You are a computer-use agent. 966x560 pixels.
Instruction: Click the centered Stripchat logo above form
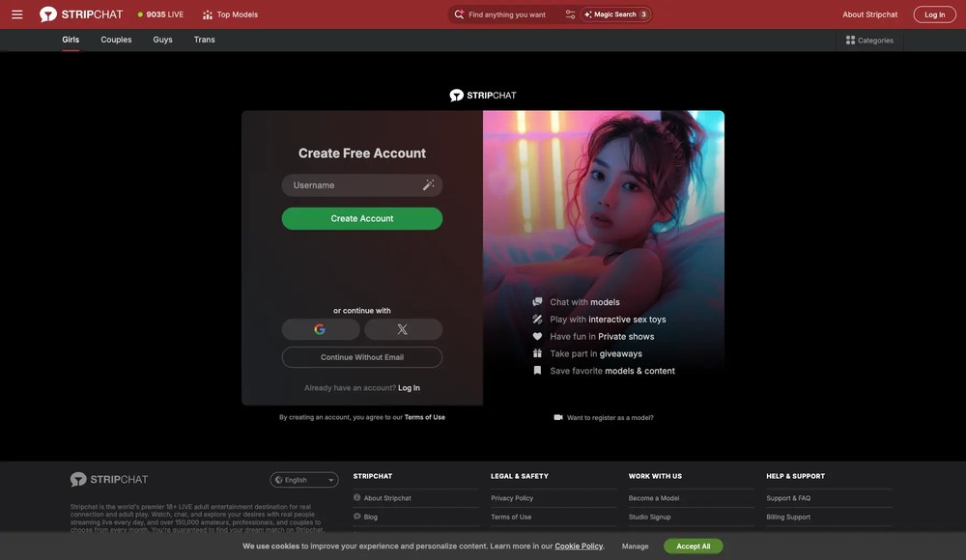pos(483,95)
